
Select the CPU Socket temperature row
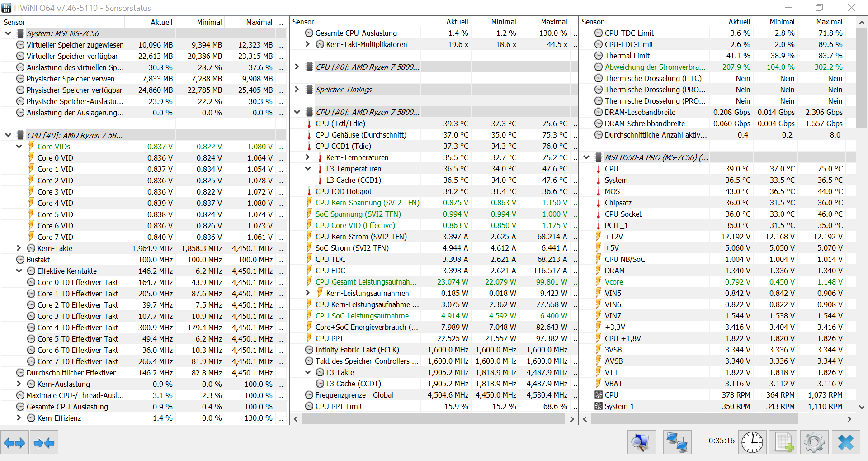(718, 214)
